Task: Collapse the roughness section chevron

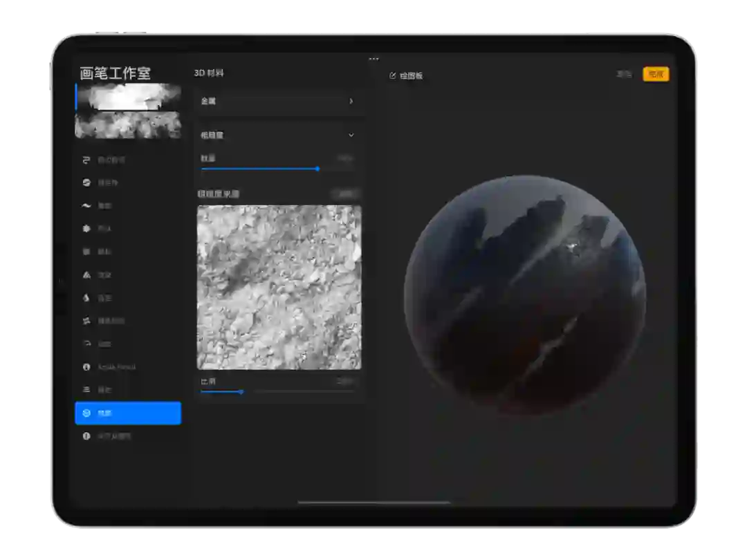Action: click(x=351, y=136)
